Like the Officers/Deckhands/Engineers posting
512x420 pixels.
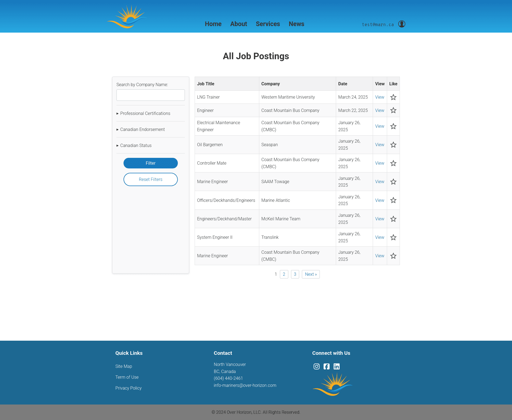393,200
